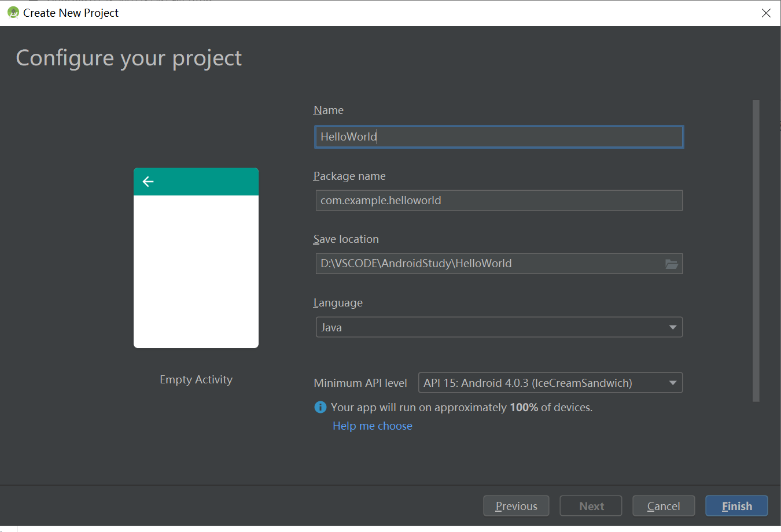781x532 pixels.
Task: Cancel the project creation
Action: click(664, 506)
